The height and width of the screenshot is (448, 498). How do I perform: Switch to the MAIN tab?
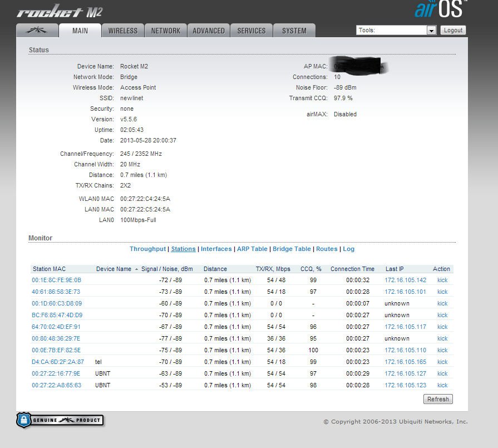point(80,31)
